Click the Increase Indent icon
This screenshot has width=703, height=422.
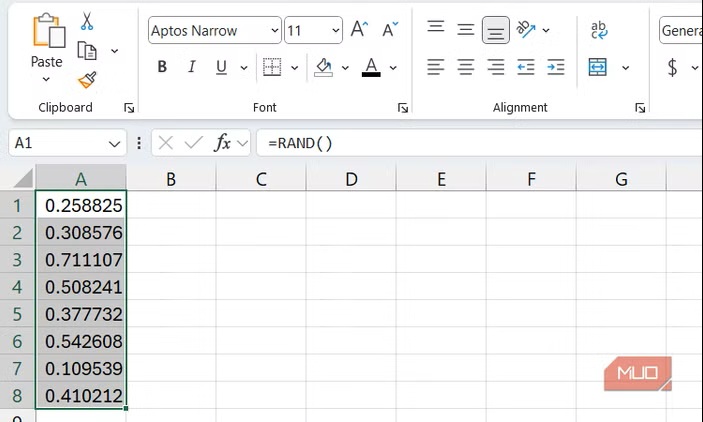pyautogui.click(x=556, y=67)
